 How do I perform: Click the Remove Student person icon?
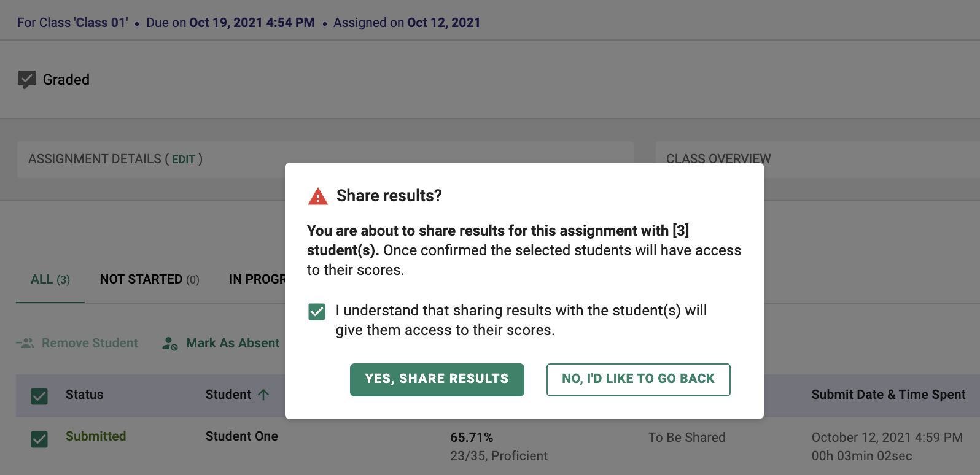[25, 343]
